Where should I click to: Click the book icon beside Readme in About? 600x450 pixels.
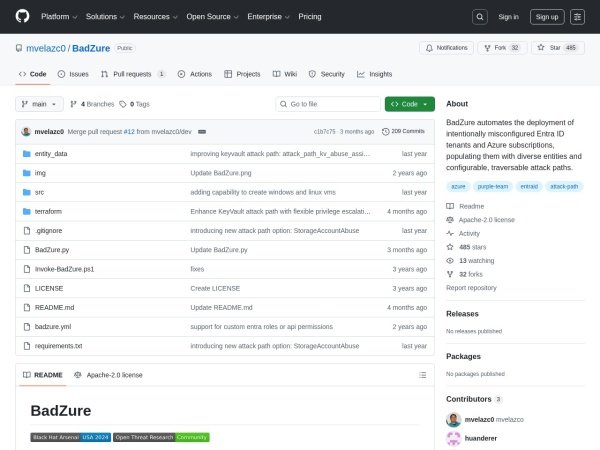(x=450, y=206)
